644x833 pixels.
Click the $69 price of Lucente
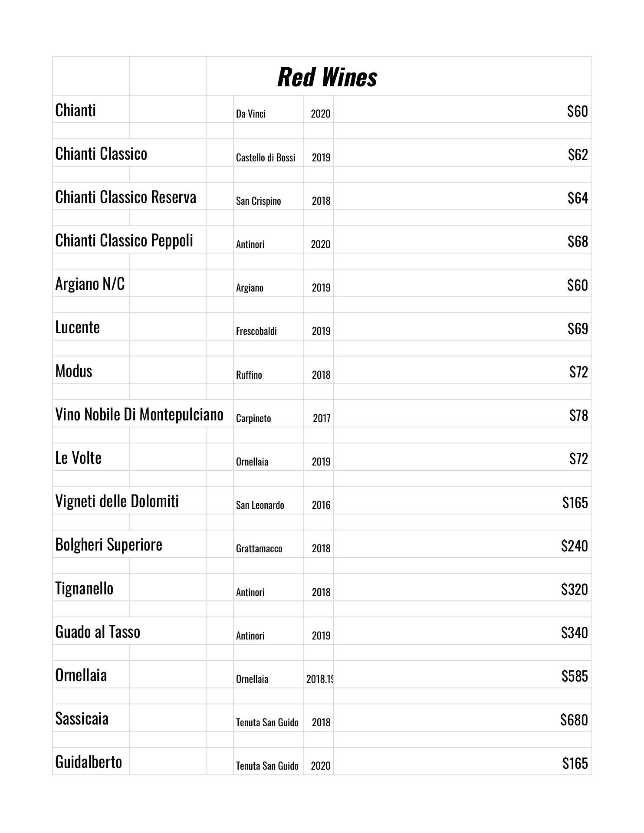pyautogui.click(x=577, y=328)
